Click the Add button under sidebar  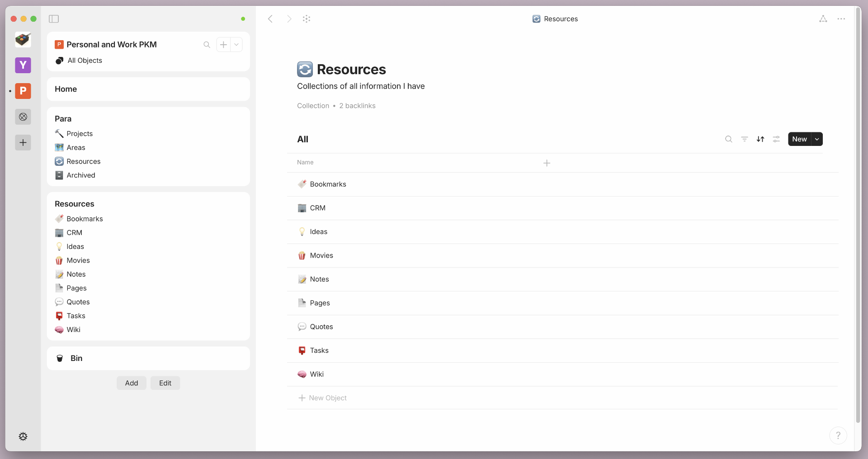[x=132, y=383]
